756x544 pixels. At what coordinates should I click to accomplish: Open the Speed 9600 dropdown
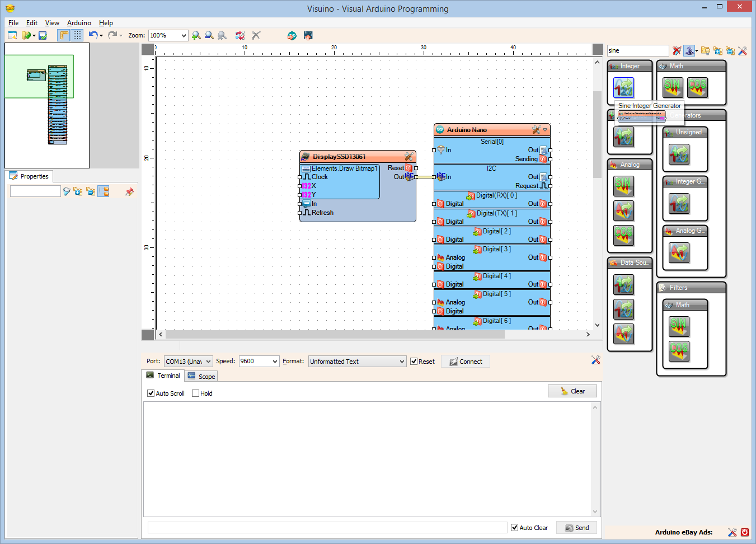(x=274, y=361)
